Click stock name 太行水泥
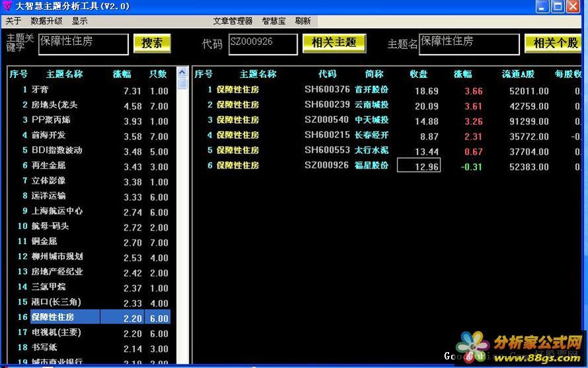This screenshot has height=368, width=588. 372,150
